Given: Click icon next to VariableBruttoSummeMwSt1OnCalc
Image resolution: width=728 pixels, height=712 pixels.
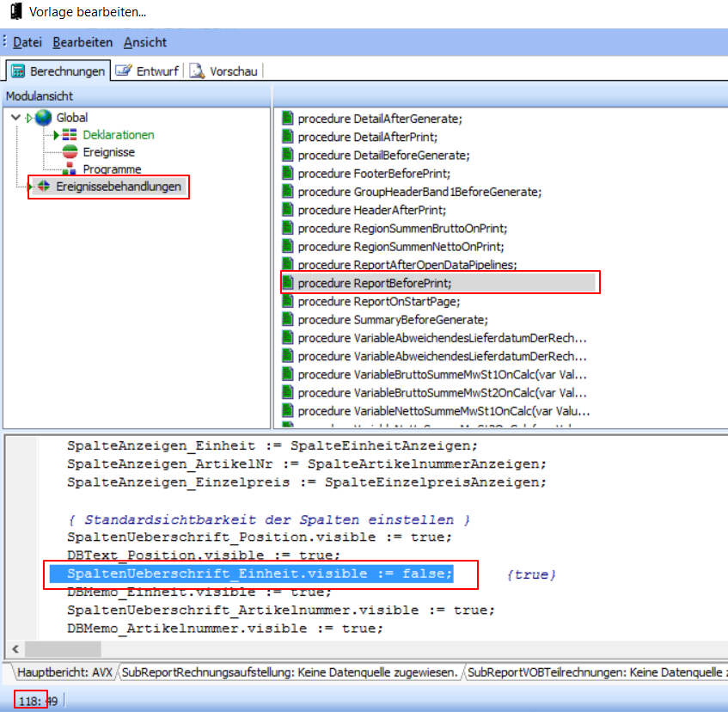Looking at the screenshot, I should point(288,374).
